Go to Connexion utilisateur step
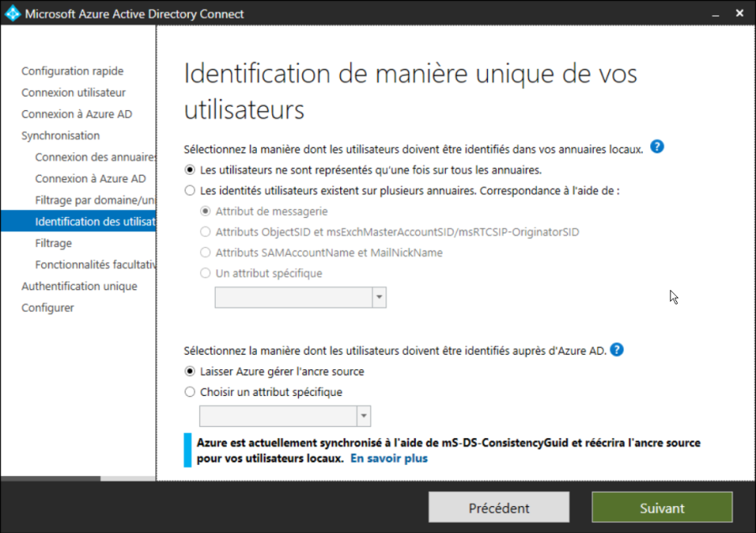Screen dimensions: 756x533 (73, 92)
